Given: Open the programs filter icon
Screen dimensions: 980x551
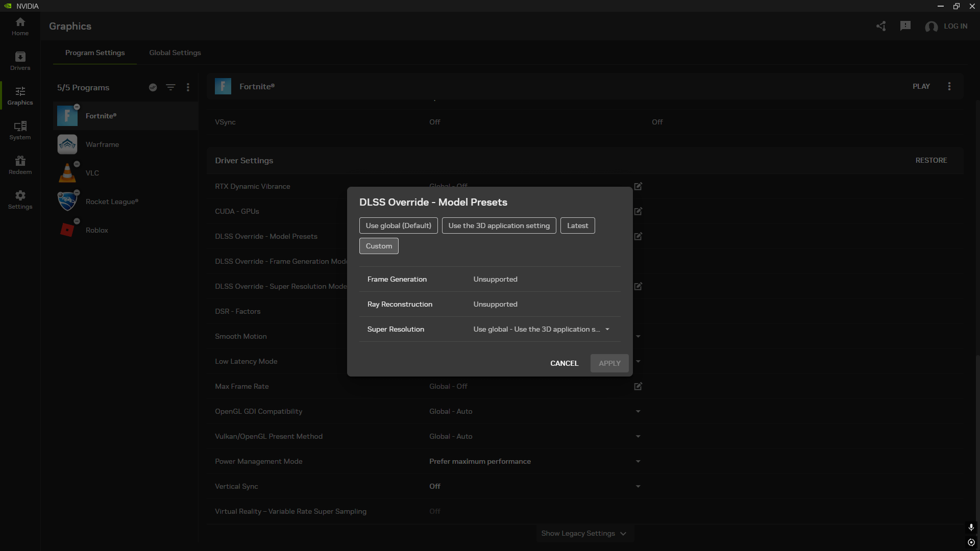Looking at the screenshot, I should coord(170,87).
